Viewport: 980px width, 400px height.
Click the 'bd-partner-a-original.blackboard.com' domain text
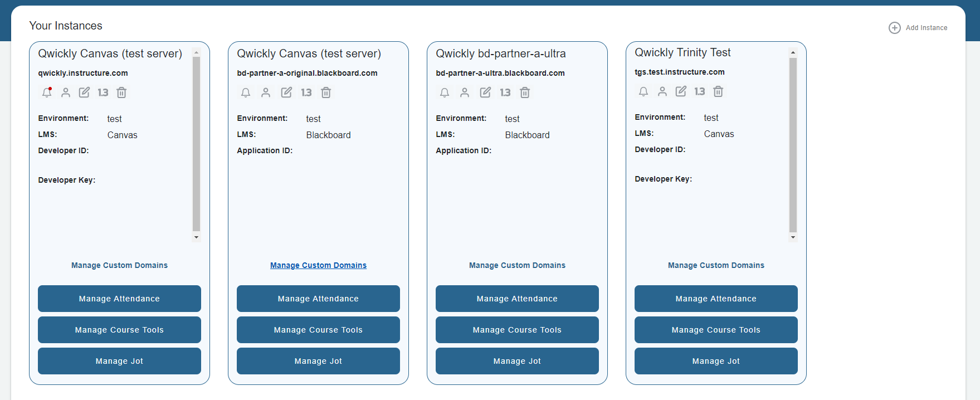307,73
